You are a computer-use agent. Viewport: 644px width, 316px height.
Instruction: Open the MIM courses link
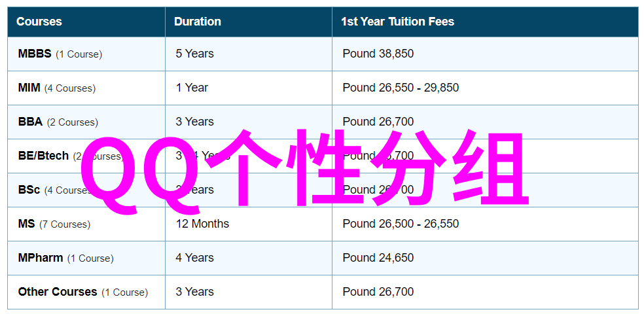pos(29,88)
